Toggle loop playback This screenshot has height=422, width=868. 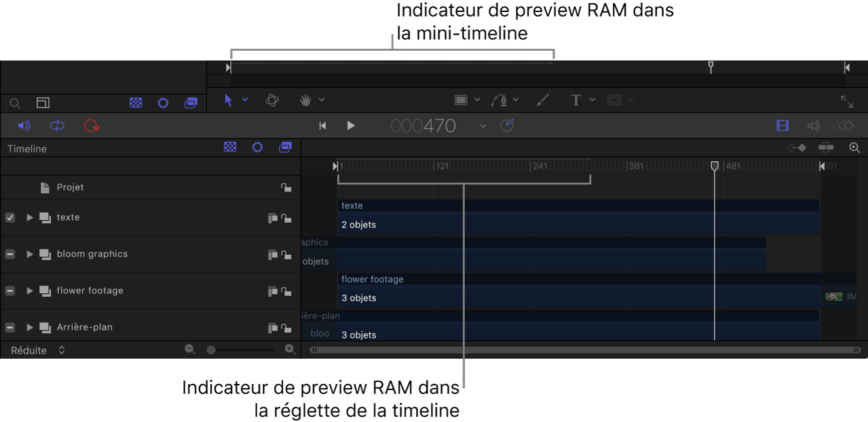57,125
